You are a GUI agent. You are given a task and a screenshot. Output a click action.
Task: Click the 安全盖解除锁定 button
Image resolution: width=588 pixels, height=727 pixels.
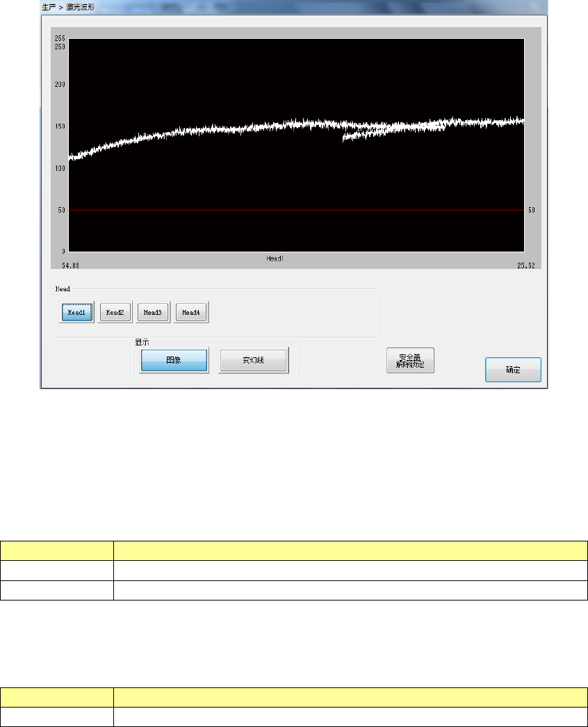pos(410,360)
